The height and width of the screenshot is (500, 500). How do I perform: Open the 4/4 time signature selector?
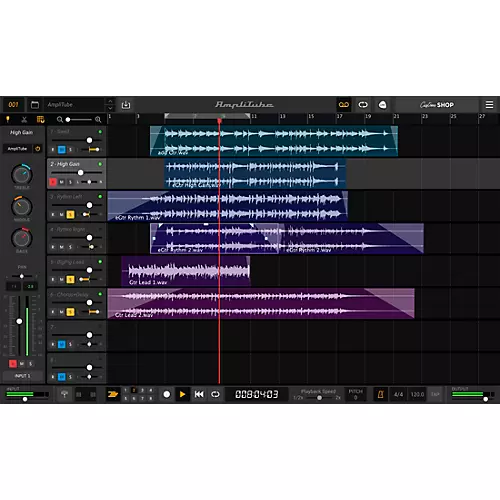[x=398, y=394]
